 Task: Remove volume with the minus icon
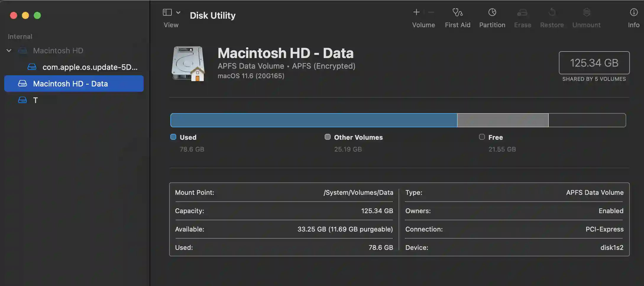click(431, 12)
